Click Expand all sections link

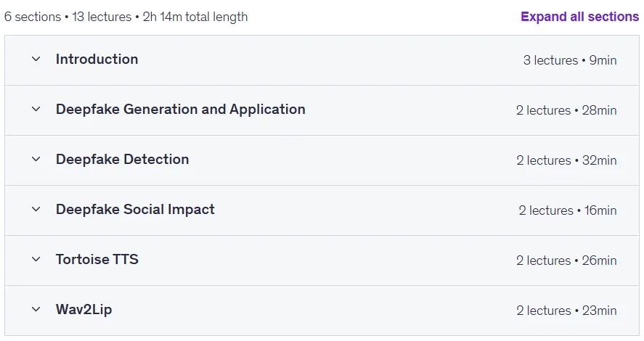(x=579, y=17)
